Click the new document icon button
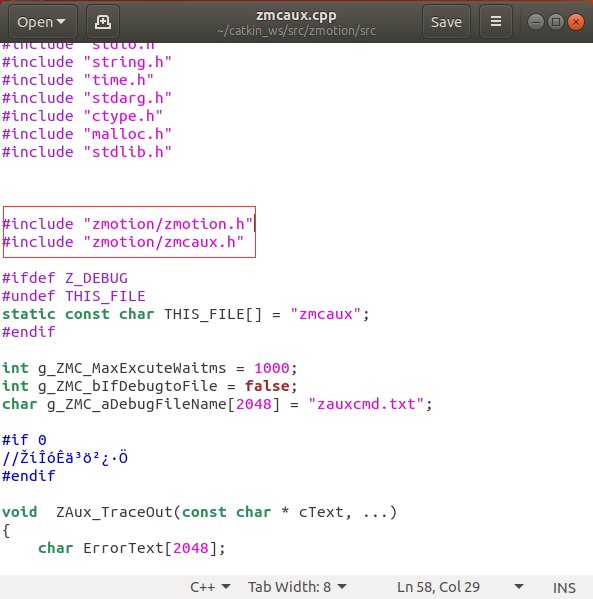The width and height of the screenshot is (593, 599). click(x=103, y=22)
